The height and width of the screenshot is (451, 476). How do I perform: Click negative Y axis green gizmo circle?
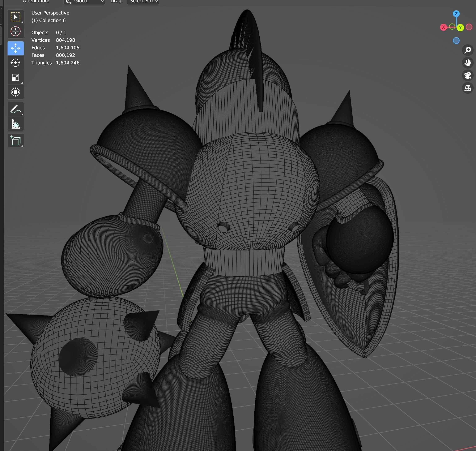click(x=452, y=27)
